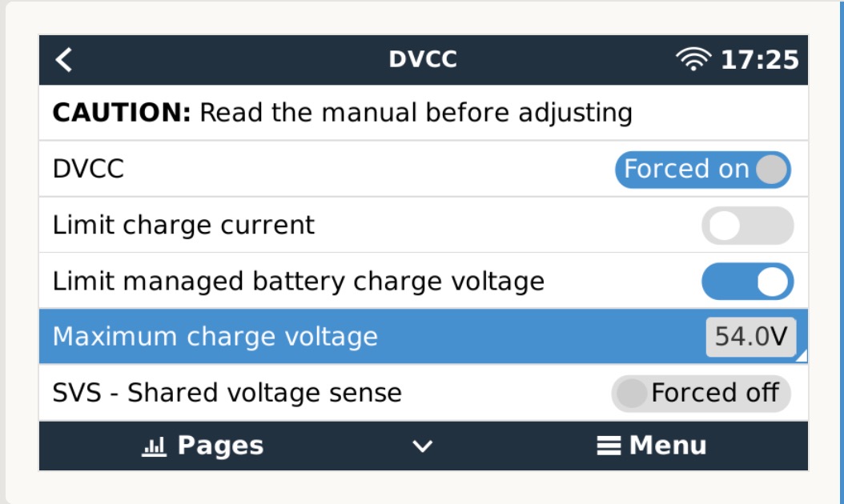Edit the 54.0V maximum charge voltage value
Image resolution: width=844 pixels, height=504 pixels.
pyautogui.click(x=750, y=337)
